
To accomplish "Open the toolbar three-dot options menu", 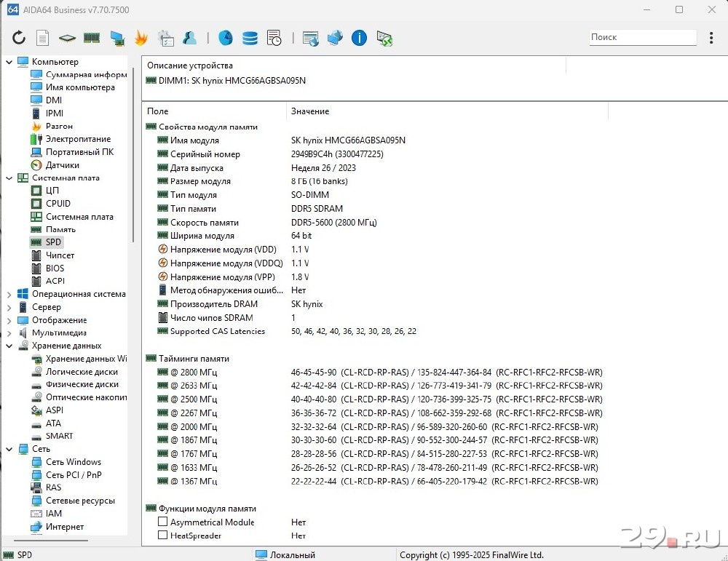I will pos(711,37).
